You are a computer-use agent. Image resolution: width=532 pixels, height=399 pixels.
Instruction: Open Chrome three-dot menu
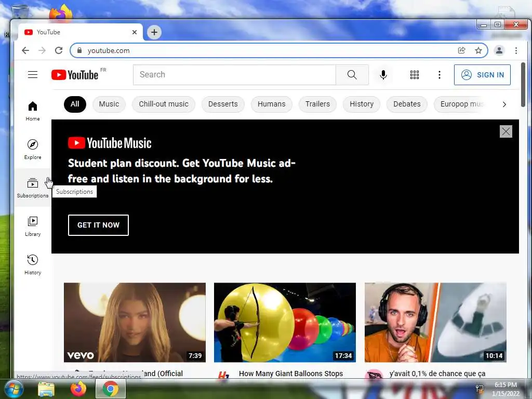click(x=516, y=50)
